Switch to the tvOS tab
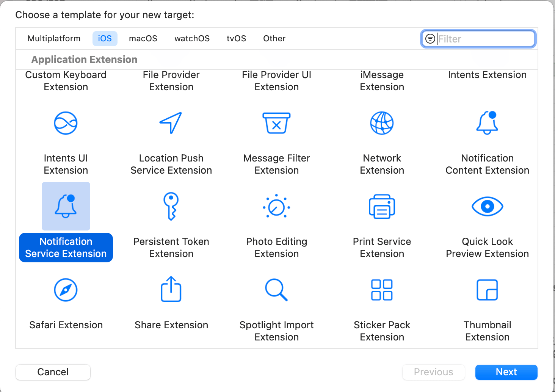This screenshot has height=392, width=555. tap(236, 39)
